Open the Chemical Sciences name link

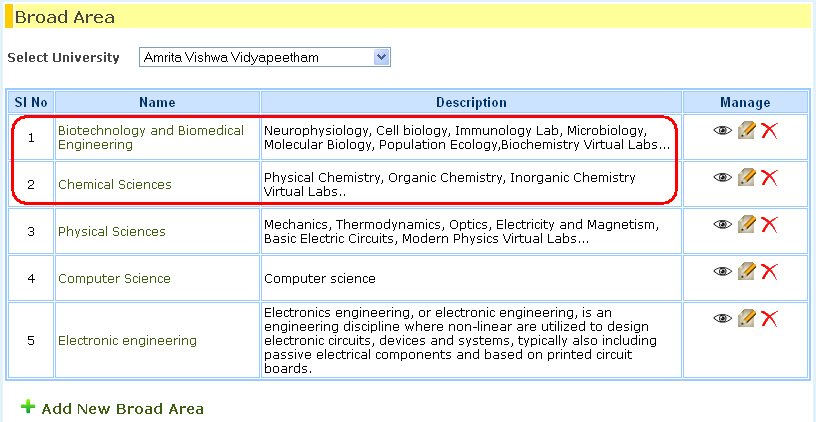tap(114, 184)
